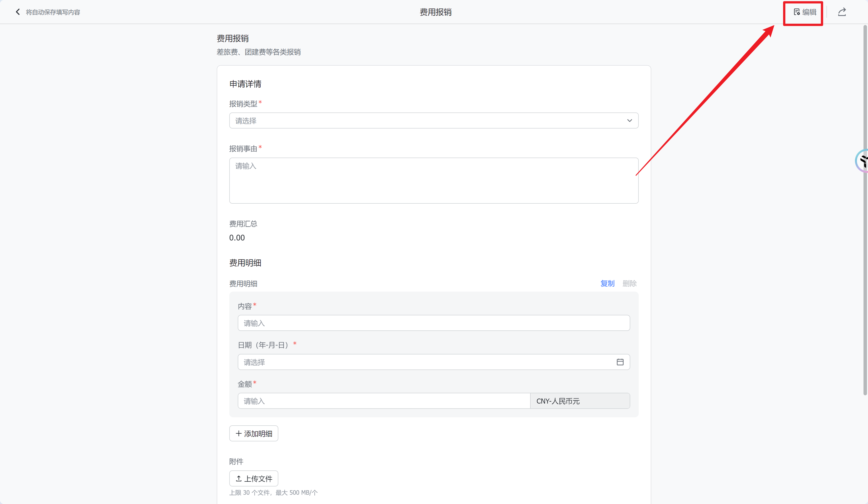868x504 pixels.
Task: Click the plus icon on 添加明细
Action: coord(238,433)
